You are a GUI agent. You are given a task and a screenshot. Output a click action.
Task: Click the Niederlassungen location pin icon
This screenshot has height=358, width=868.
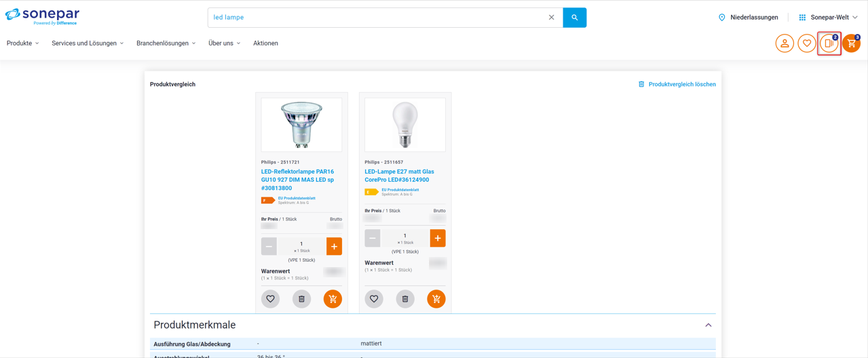pos(721,18)
